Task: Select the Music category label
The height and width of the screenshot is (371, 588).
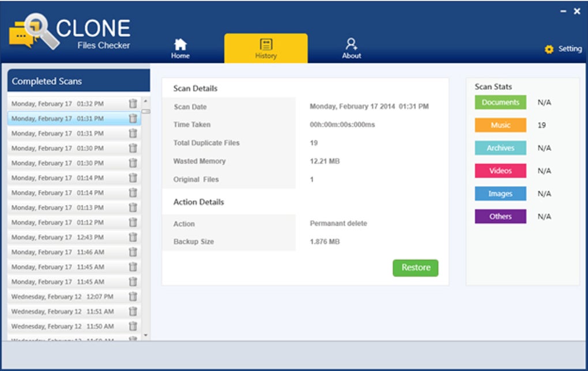Action: tap(500, 125)
